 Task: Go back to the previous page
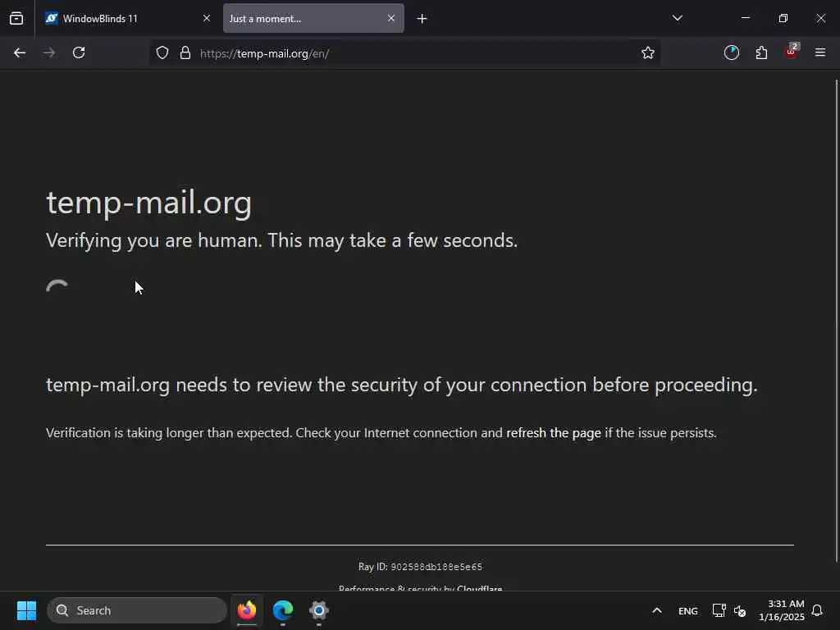tap(20, 52)
